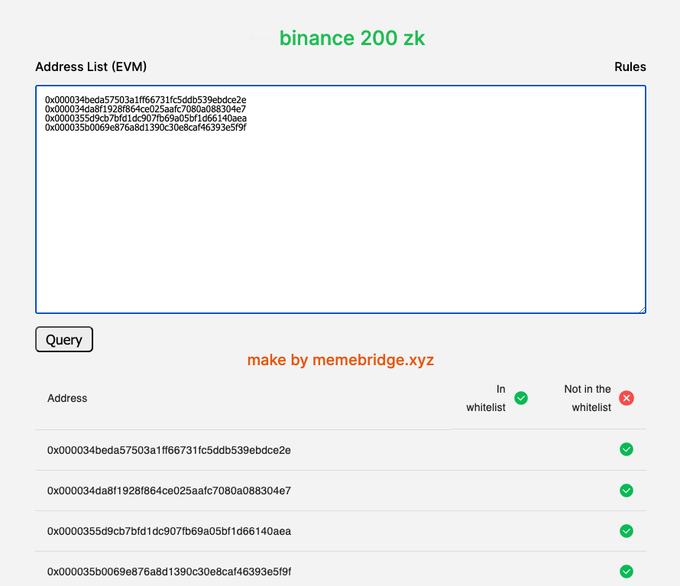Select result row 0x000035b0069e876a8d1390c30e8caf46393e5f9f

(x=340, y=571)
